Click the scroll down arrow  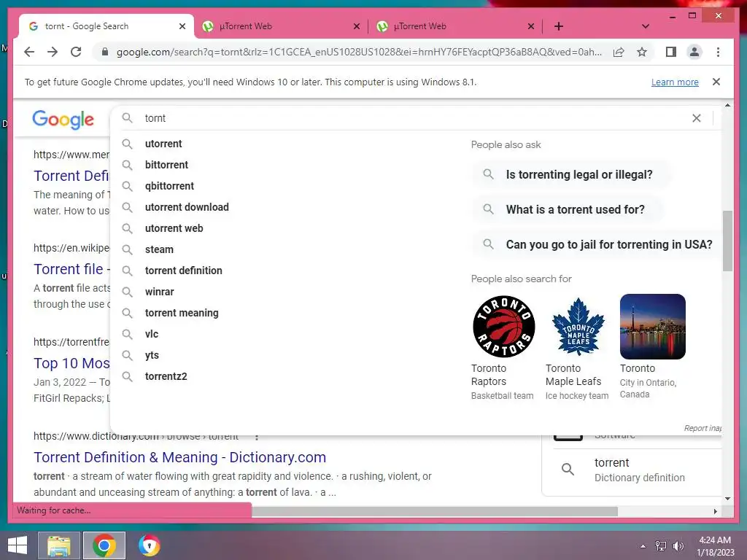click(x=727, y=499)
